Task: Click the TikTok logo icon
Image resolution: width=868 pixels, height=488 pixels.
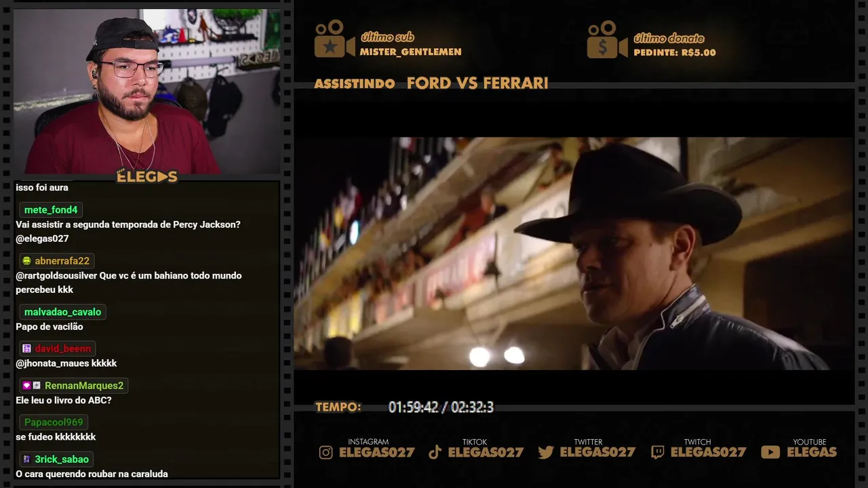Action: 435,453
